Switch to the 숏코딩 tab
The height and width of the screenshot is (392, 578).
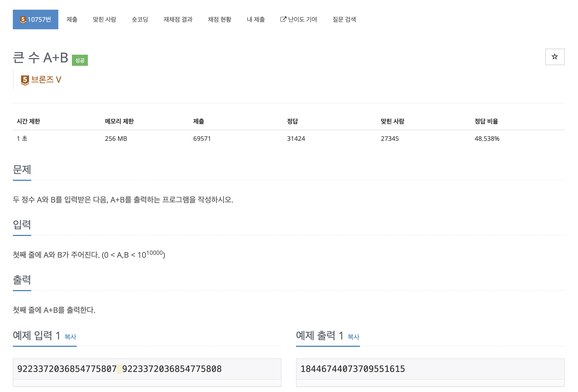(140, 20)
